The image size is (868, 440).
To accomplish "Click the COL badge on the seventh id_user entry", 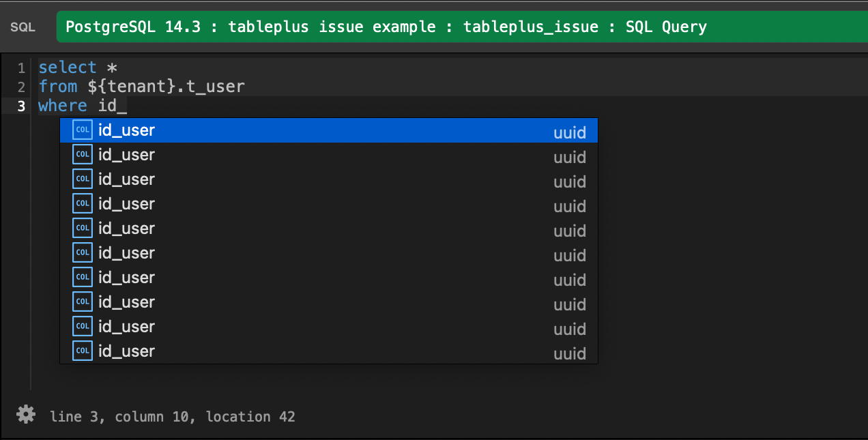I will (x=82, y=277).
